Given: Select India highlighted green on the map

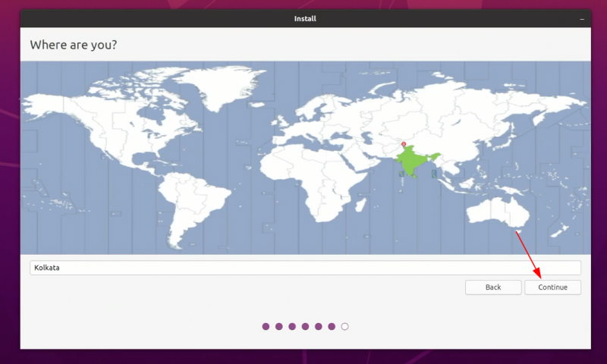Looking at the screenshot, I should [x=412, y=162].
